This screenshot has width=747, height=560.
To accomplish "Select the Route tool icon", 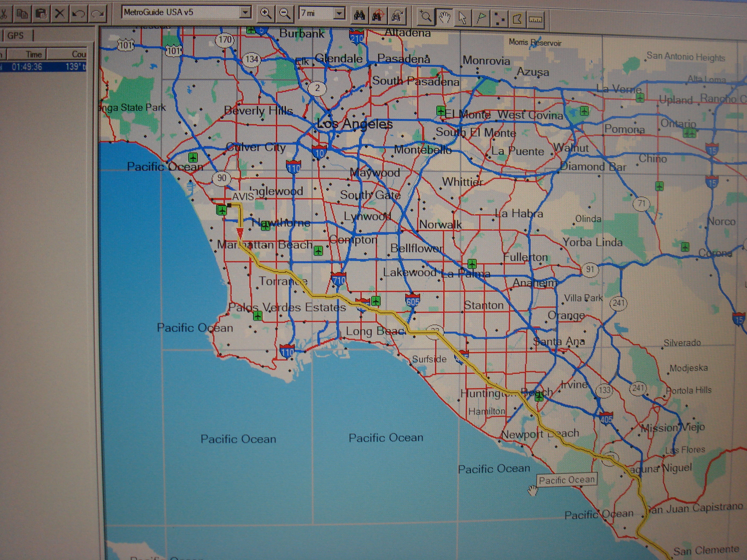I will (499, 19).
